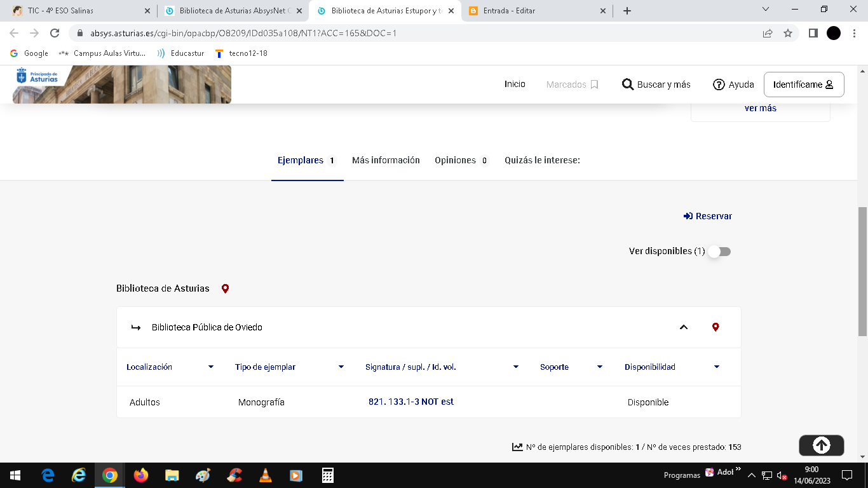868x488 pixels.
Task: Toggle browser side panel
Action: [813, 33]
